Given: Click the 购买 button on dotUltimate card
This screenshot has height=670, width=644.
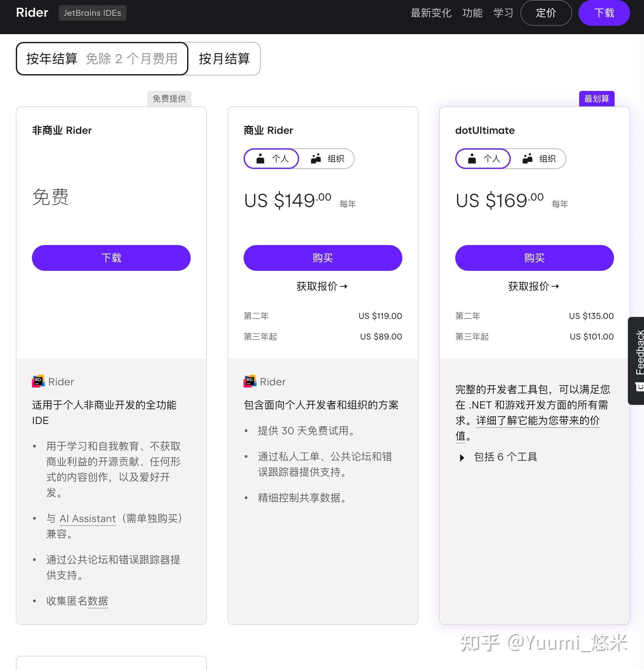Looking at the screenshot, I should [x=534, y=258].
